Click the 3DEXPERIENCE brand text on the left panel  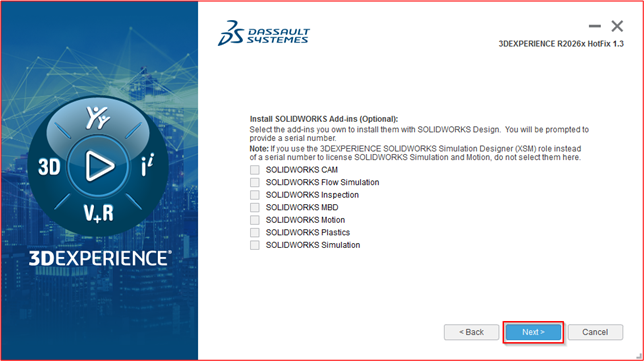[100, 258]
